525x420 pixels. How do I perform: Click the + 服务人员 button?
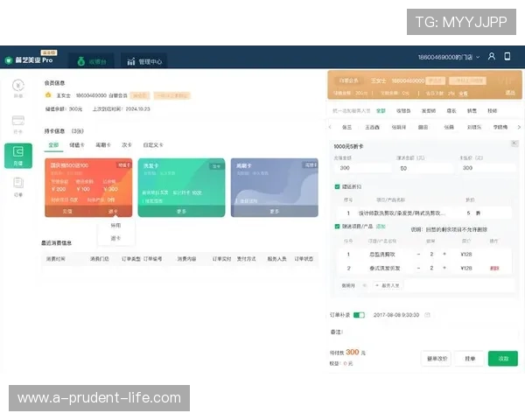coord(388,285)
